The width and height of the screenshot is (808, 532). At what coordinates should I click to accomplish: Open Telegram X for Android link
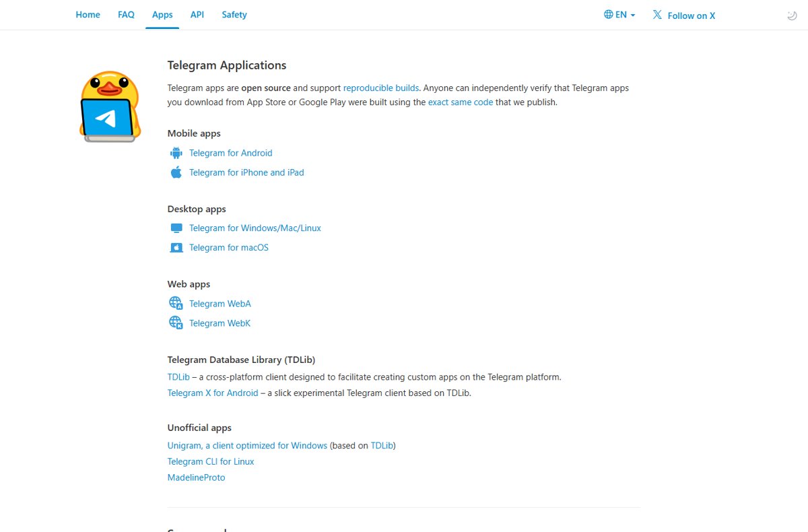click(213, 393)
